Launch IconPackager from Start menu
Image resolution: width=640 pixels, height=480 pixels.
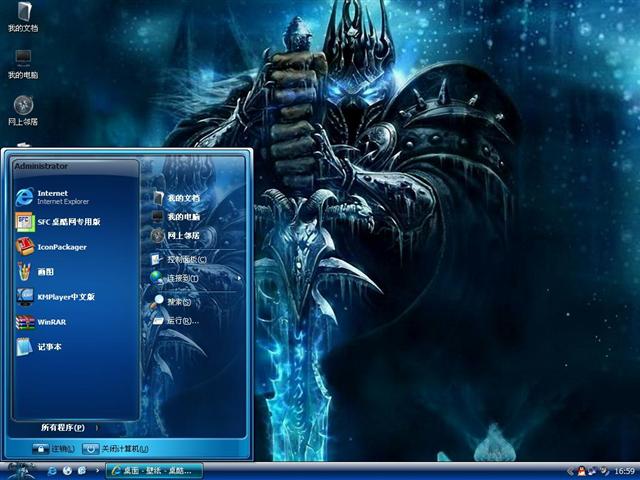coord(51,247)
